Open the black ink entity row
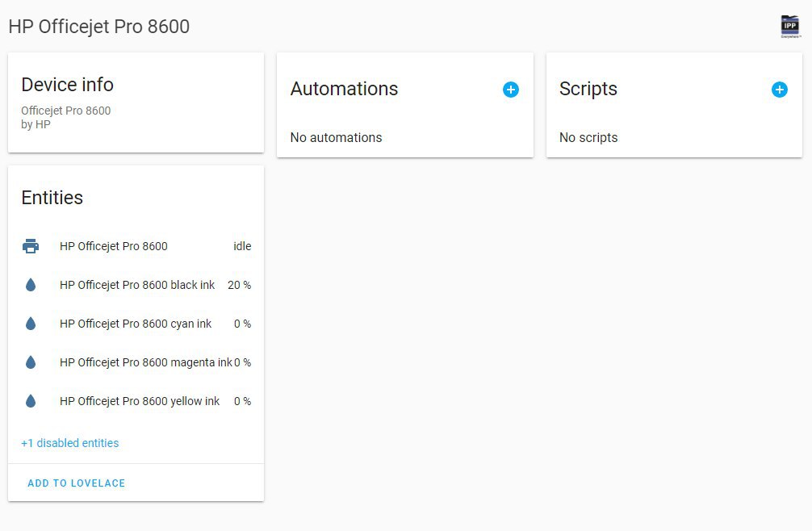The image size is (812, 531). pyautogui.click(x=137, y=285)
